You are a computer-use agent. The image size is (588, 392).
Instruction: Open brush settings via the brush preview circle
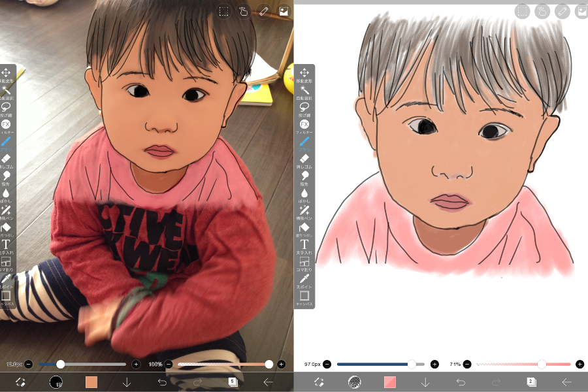click(x=356, y=382)
